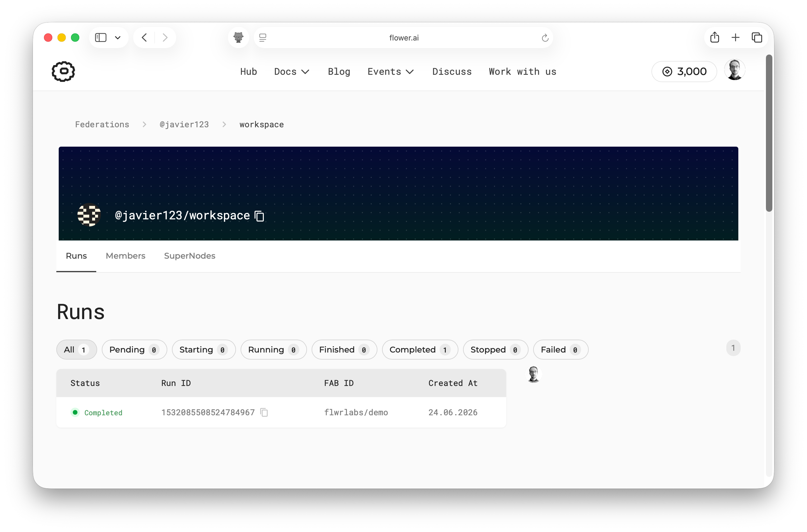Click the 24.06.2026 created date cell
Viewport: 807px width, 532px height.
tap(453, 413)
